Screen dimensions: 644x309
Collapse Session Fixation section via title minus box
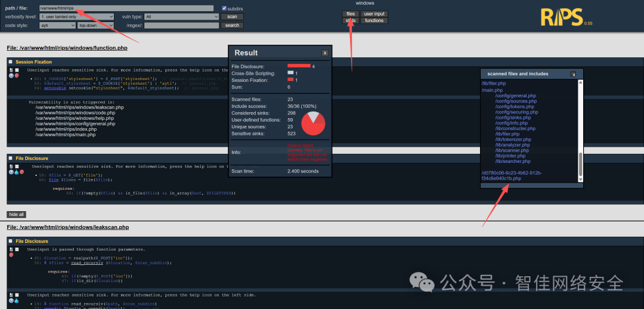coord(10,61)
